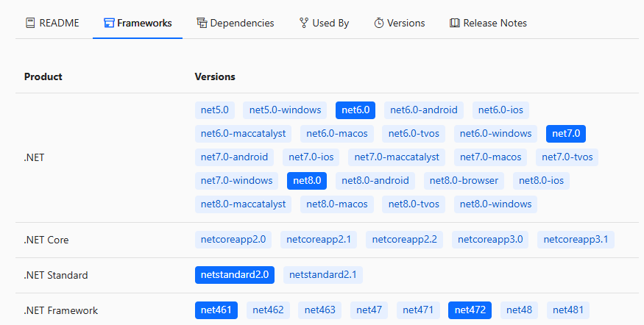644x325 pixels.
Task: Click the Frameworks window icon
Action: pos(109,23)
